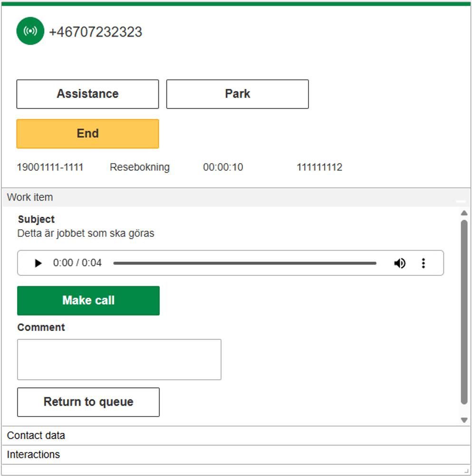The width and height of the screenshot is (472, 476).
Task: Send work item back with Return to queue
Action: (88, 402)
